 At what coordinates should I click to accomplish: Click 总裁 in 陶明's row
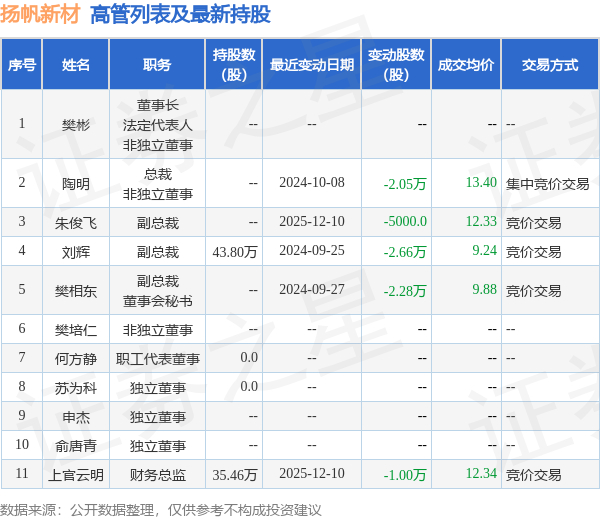click(158, 174)
